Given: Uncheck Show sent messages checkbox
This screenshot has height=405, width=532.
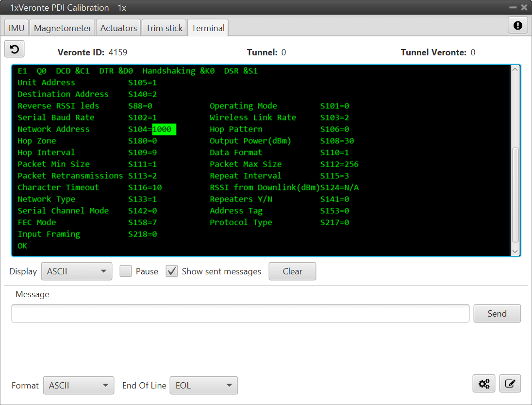Looking at the screenshot, I should pyautogui.click(x=172, y=271).
